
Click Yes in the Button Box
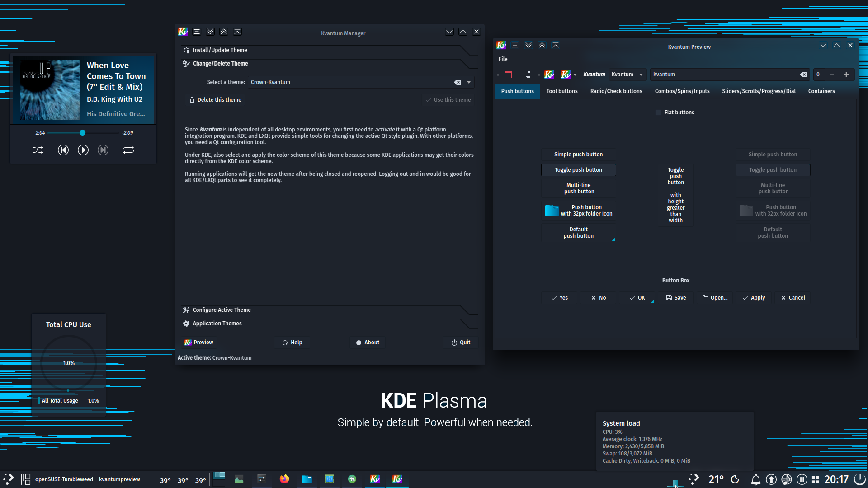coord(559,298)
